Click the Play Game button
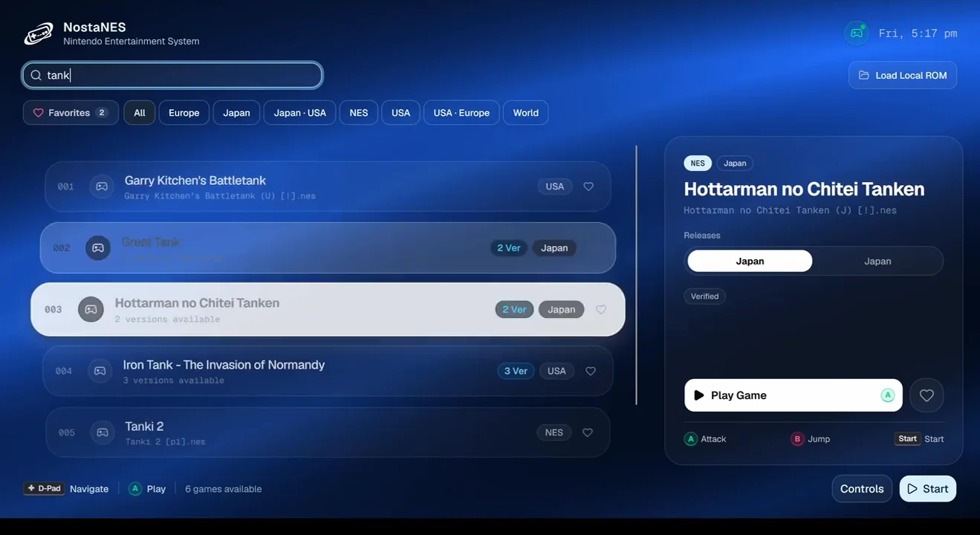Viewport: 980px width, 535px height. tap(794, 395)
